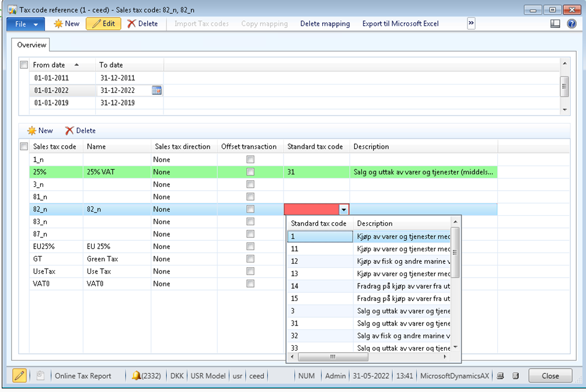The height and width of the screenshot is (392, 586).
Task: Click the edit pencil icon in status bar
Action: tap(19, 376)
